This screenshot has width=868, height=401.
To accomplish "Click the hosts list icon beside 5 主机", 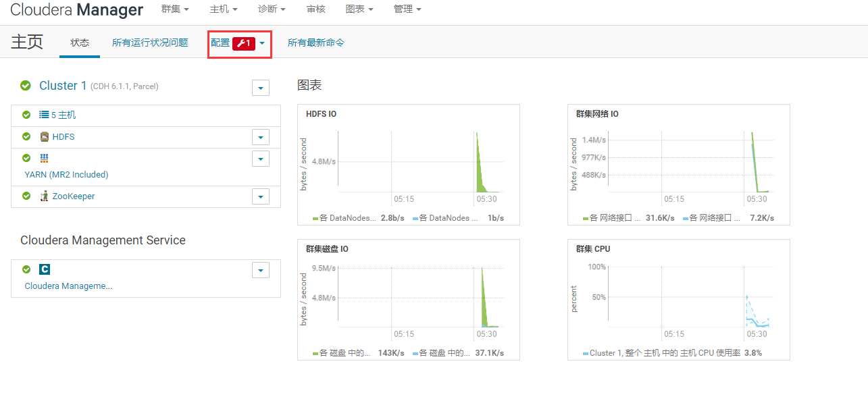I will [44, 115].
